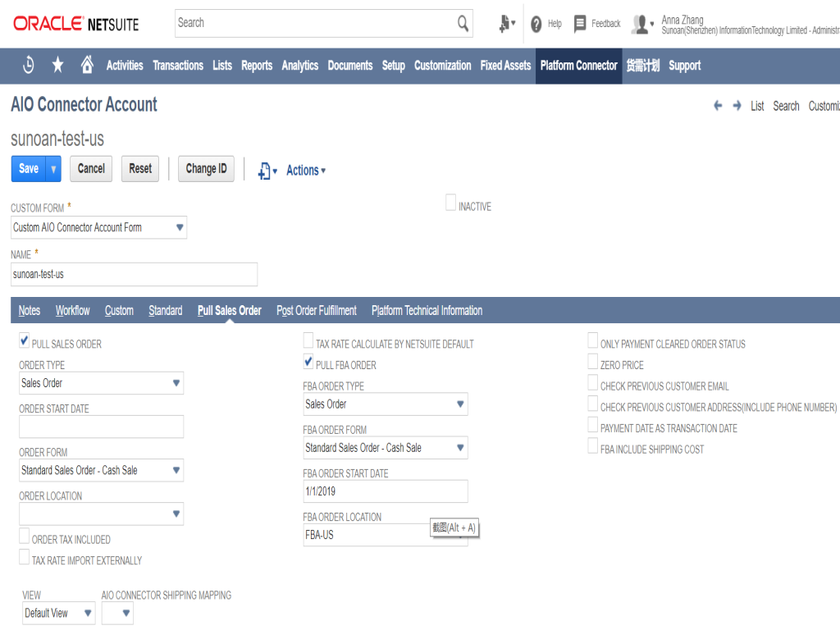Open the create new record icon
This screenshot has height=630, width=840.
click(506, 24)
